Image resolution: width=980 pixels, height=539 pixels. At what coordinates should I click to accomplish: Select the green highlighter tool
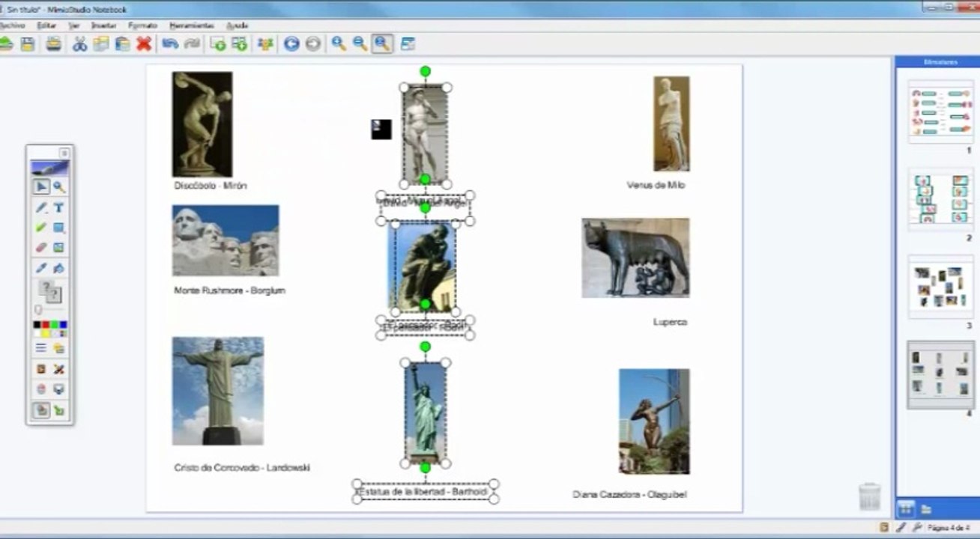pos(41,228)
